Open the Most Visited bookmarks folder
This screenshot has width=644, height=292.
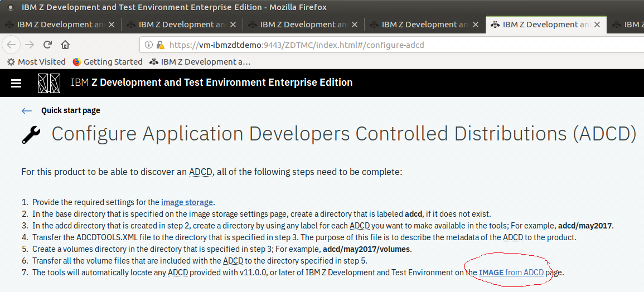tap(37, 62)
